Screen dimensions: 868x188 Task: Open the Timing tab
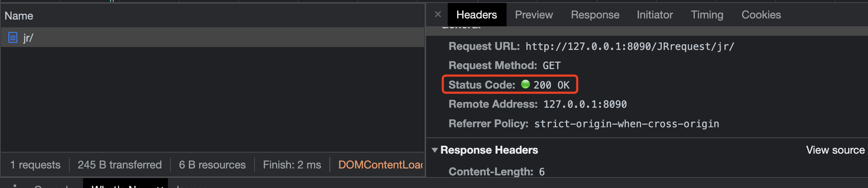(x=707, y=15)
